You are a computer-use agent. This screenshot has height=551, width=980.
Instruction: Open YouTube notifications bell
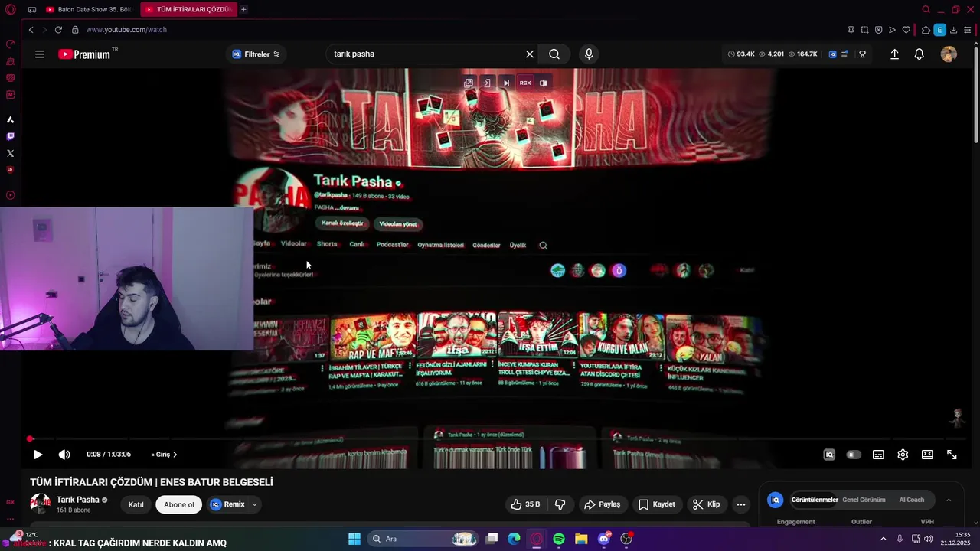click(920, 54)
